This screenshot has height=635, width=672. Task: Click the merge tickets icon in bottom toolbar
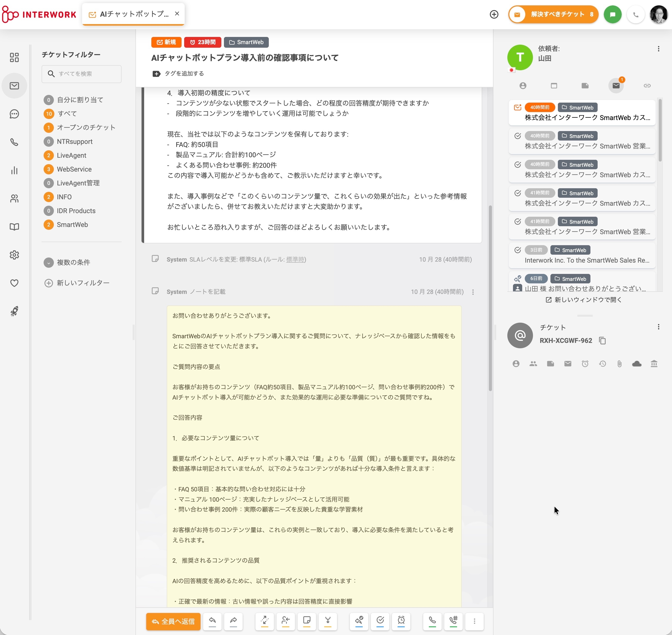click(x=328, y=621)
